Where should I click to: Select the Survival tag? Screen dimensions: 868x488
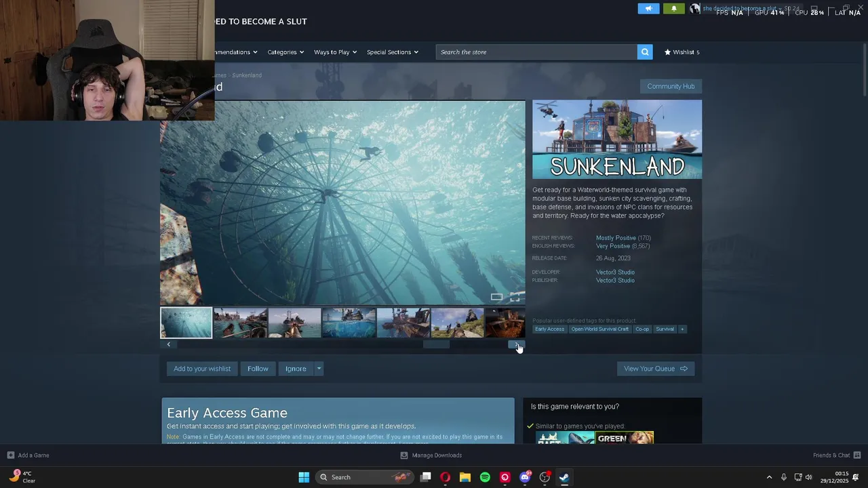click(x=665, y=329)
